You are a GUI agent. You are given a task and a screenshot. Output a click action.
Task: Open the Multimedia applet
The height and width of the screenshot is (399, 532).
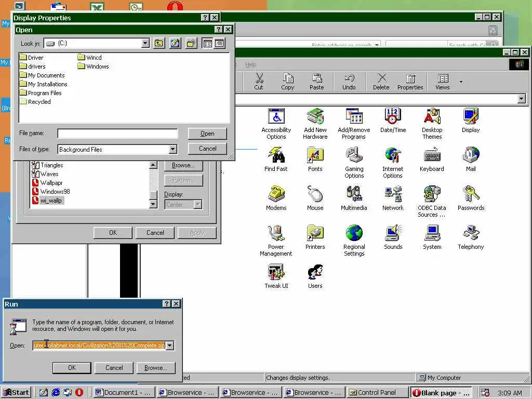click(x=354, y=198)
